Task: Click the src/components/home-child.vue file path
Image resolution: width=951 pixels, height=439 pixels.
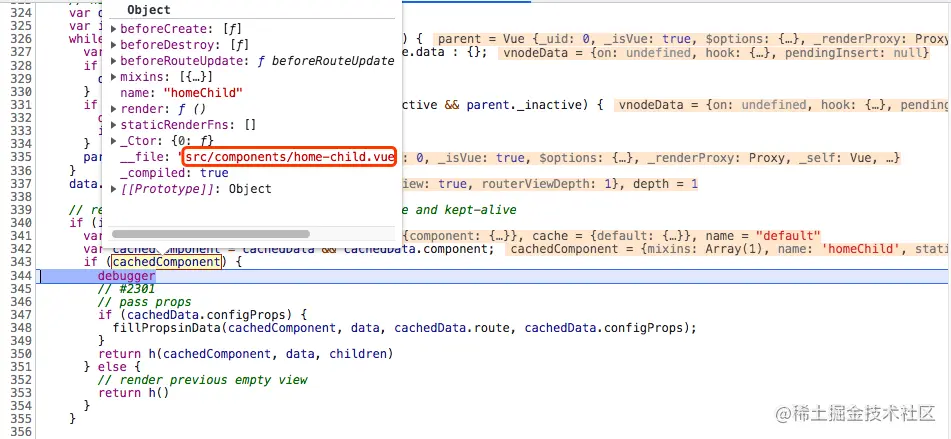Action: click(290, 157)
